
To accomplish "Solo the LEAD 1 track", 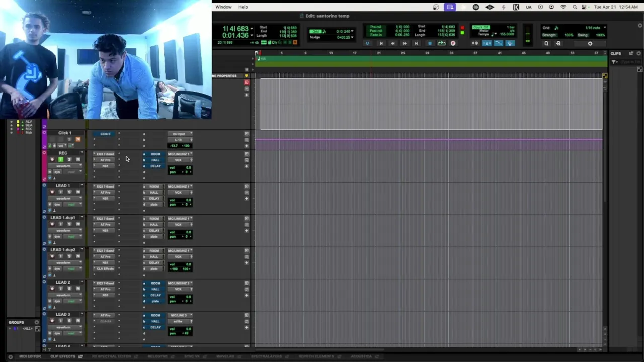I will click(69, 192).
